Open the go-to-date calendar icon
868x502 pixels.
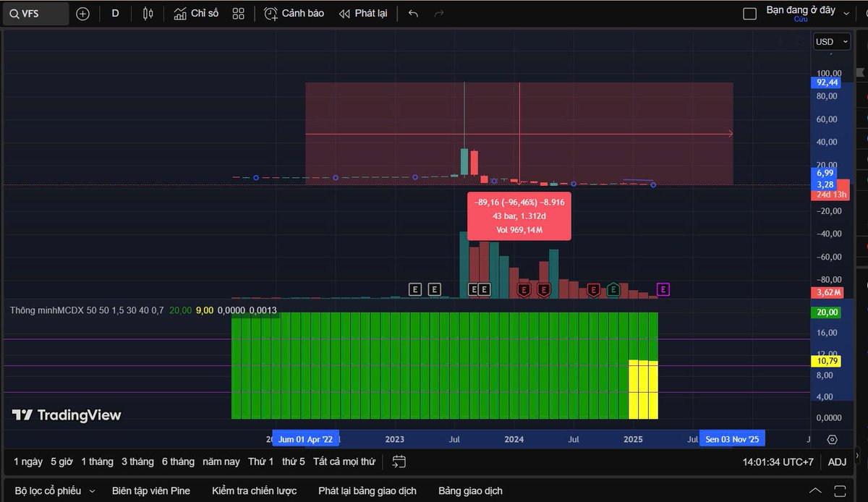click(x=399, y=461)
